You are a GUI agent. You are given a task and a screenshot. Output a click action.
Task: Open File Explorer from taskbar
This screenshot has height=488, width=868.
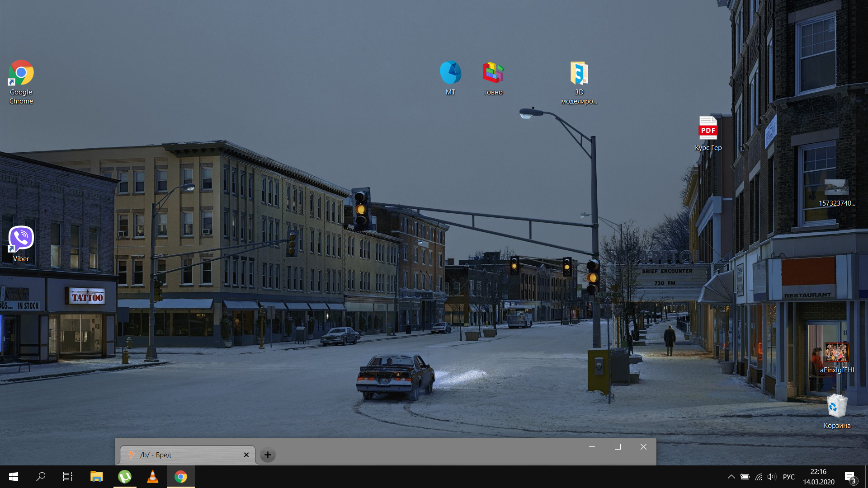pyautogui.click(x=96, y=477)
